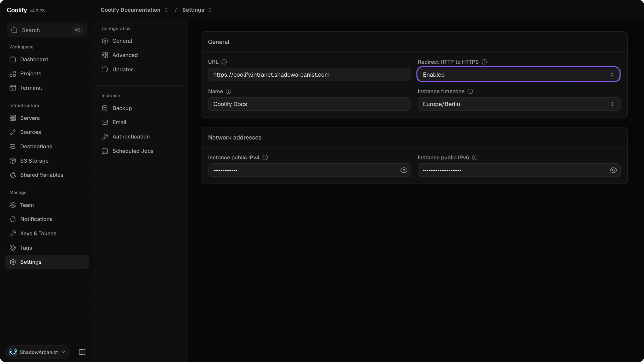This screenshot has height=362, width=644.
Task: Reveal the Instance public IPv6 value
Action: [x=613, y=170]
